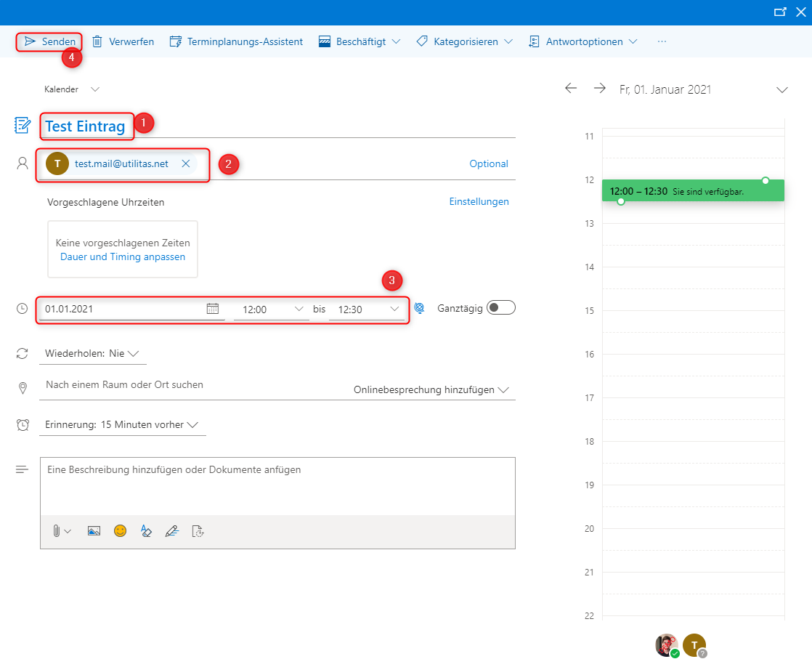This screenshot has width=812, height=667.
Task: Open the Beschäftigt status menu
Action: point(360,41)
